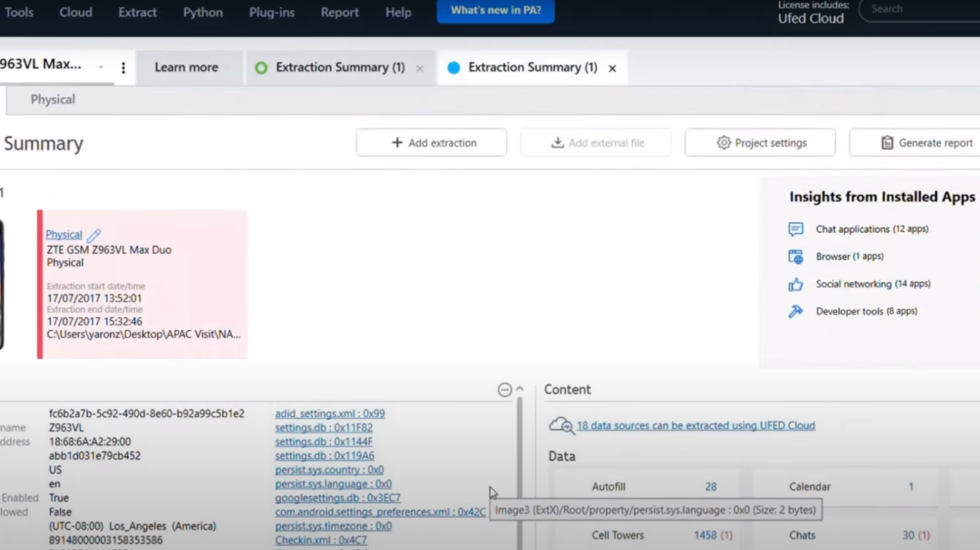Open the Cloud menu
This screenshot has width=980, height=550.
[75, 12]
